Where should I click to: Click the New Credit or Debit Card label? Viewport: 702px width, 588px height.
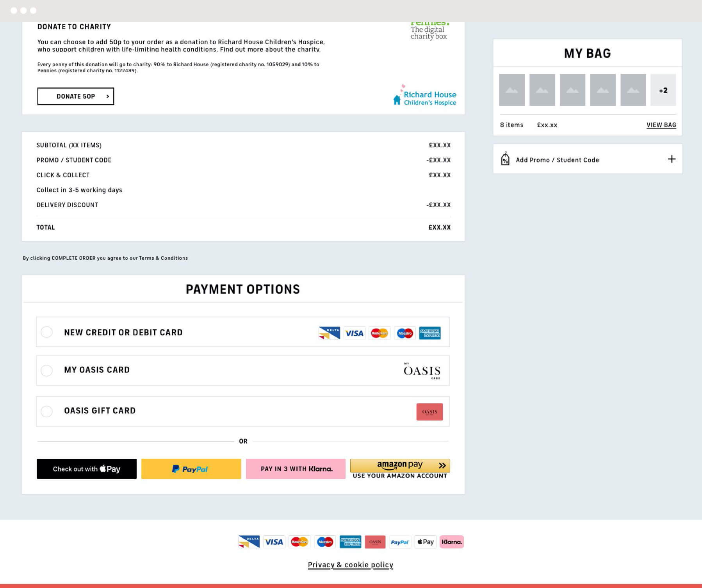pyautogui.click(x=123, y=333)
